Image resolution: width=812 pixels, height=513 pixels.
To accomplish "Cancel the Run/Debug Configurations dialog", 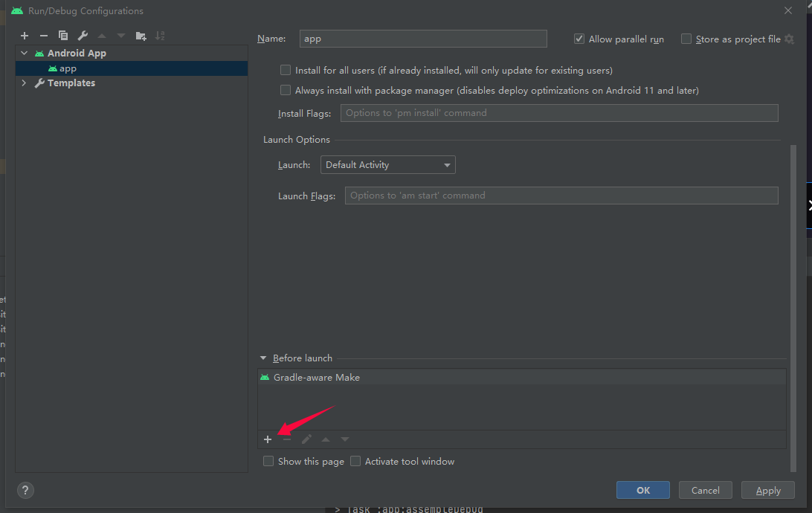I will 705,490.
